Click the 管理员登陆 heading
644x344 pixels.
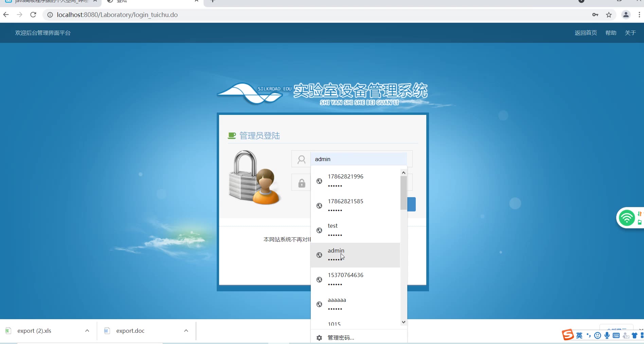point(260,136)
